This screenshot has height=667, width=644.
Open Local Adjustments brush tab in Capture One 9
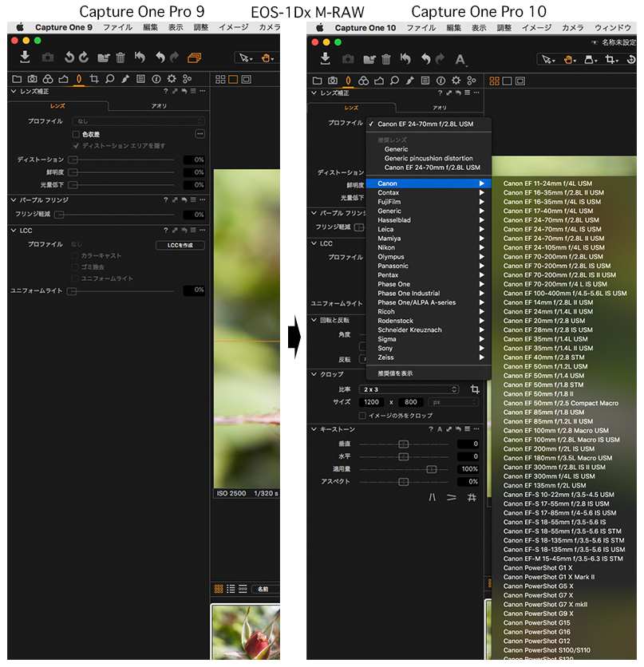click(x=125, y=79)
